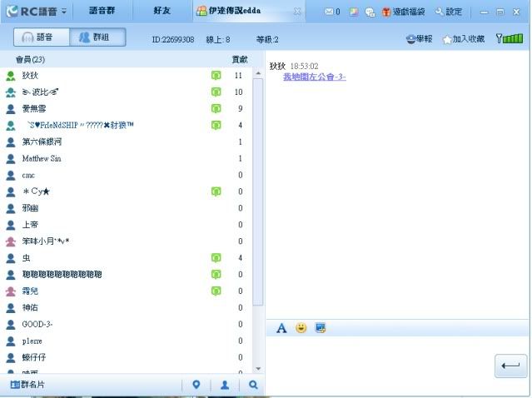Open the game gift bag
532x398 pixels.
point(403,12)
